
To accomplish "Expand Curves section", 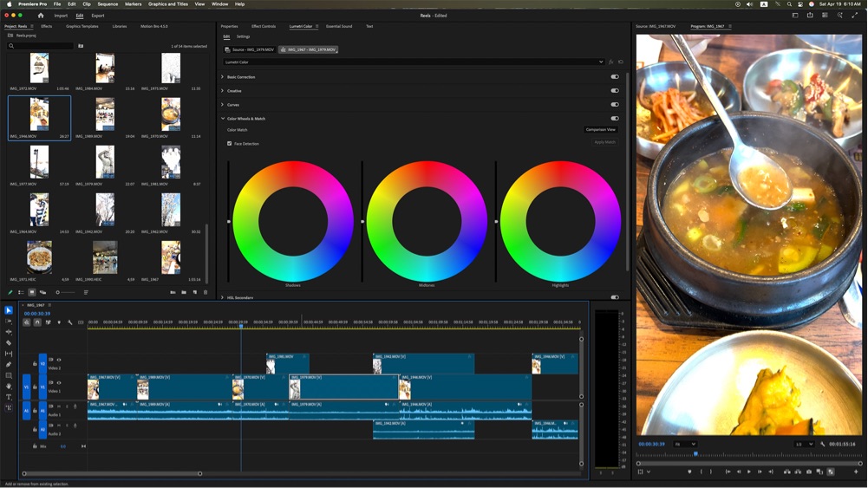I will (223, 105).
